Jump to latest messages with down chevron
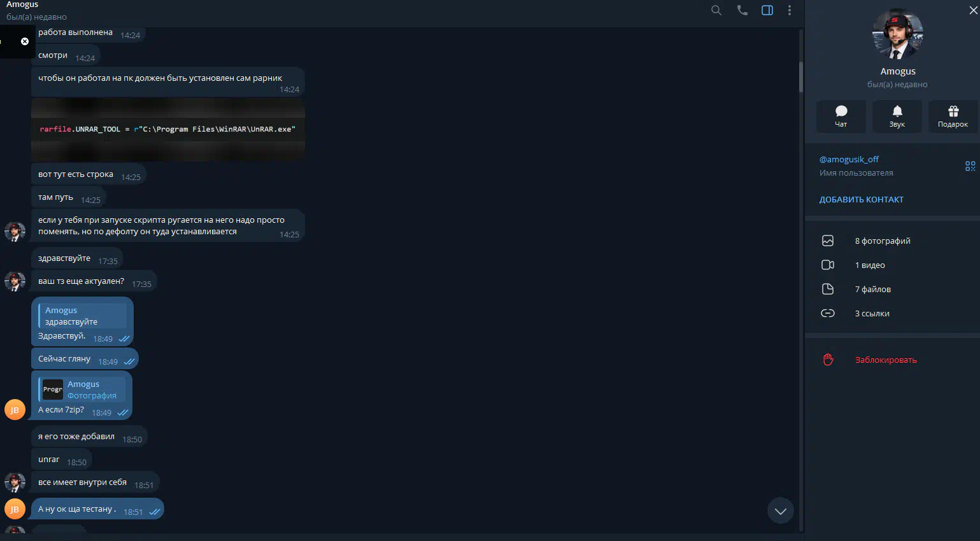The image size is (980, 541). [781, 510]
